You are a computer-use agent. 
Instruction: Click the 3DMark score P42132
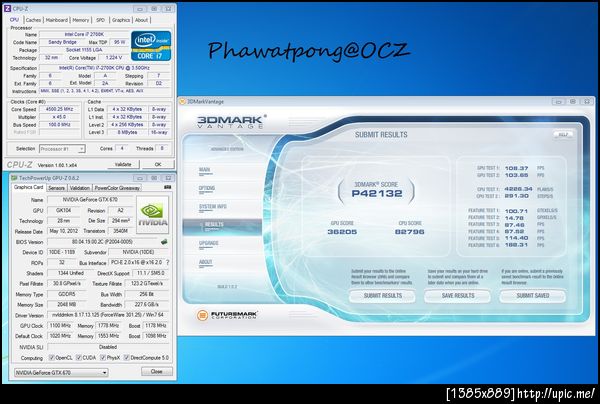click(x=377, y=194)
